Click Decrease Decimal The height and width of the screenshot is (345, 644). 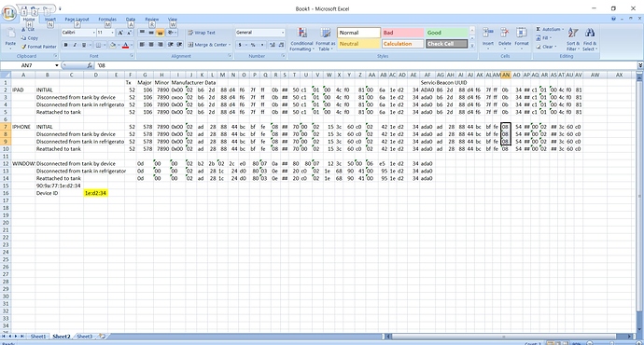pyautogui.click(x=281, y=45)
